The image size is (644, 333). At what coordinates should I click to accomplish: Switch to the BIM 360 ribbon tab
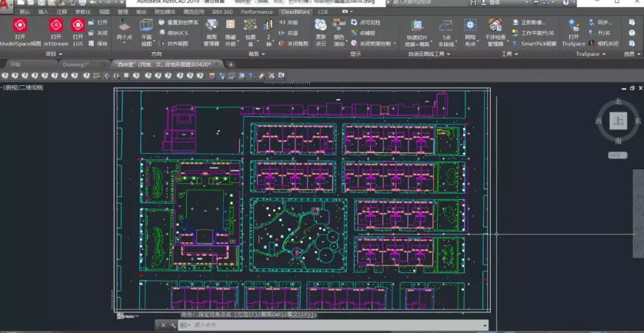[221, 12]
